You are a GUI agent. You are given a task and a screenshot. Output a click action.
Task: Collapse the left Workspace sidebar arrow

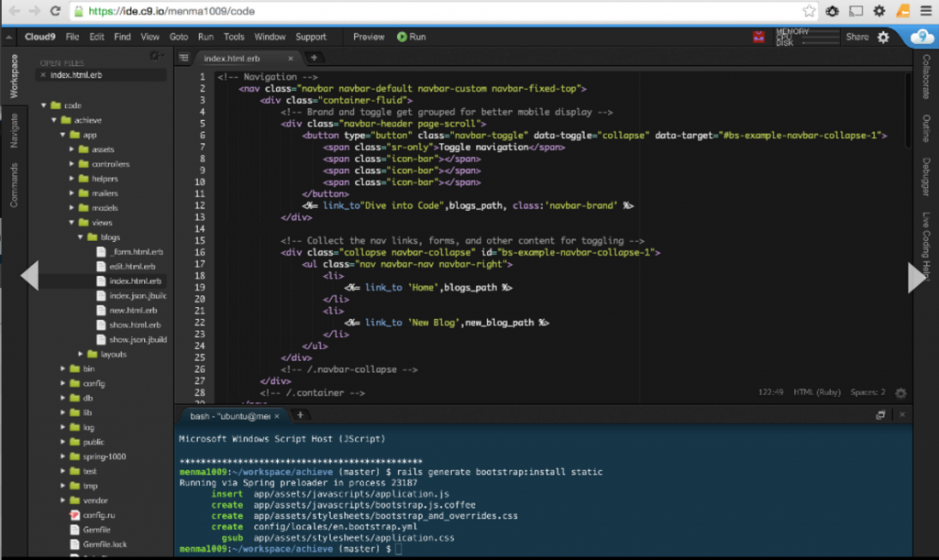30,273
